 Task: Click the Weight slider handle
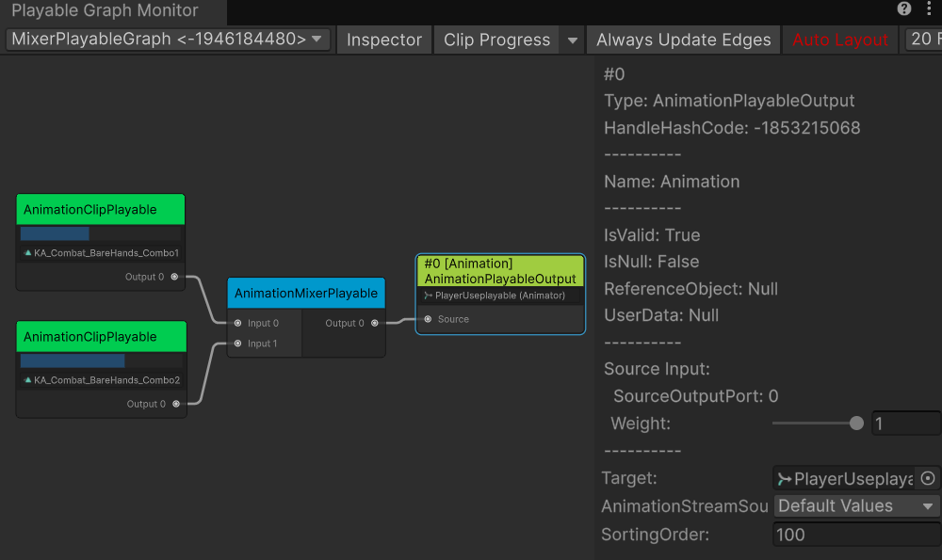(856, 424)
